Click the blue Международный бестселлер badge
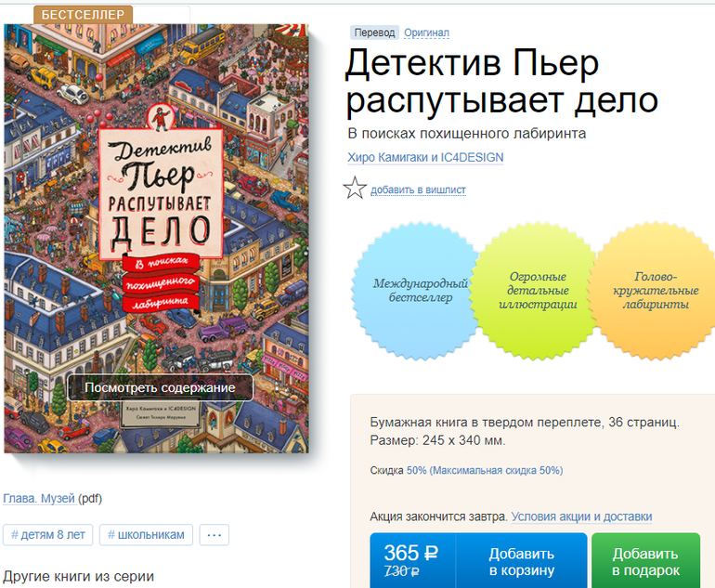715x588 pixels. [x=415, y=291]
